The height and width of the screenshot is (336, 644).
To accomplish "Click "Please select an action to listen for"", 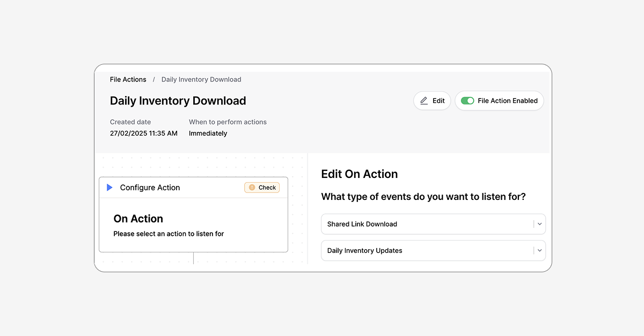I will pyautogui.click(x=169, y=234).
